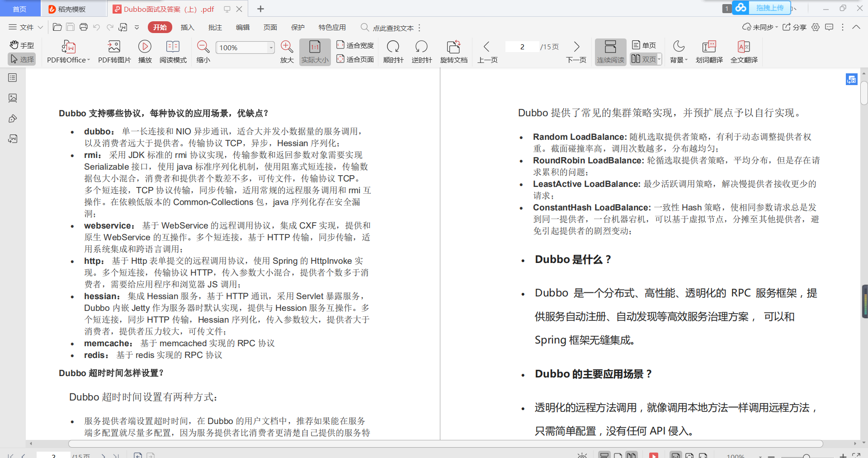
Task: Open the 保护 ribbon tab
Action: click(x=298, y=27)
